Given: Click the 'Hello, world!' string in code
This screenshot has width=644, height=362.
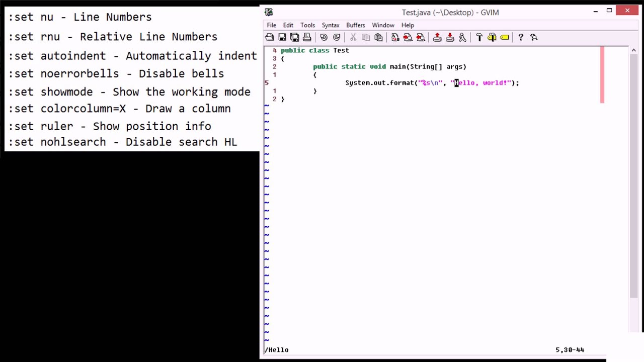Looking at the screenshot, I should tap(480, 82).
